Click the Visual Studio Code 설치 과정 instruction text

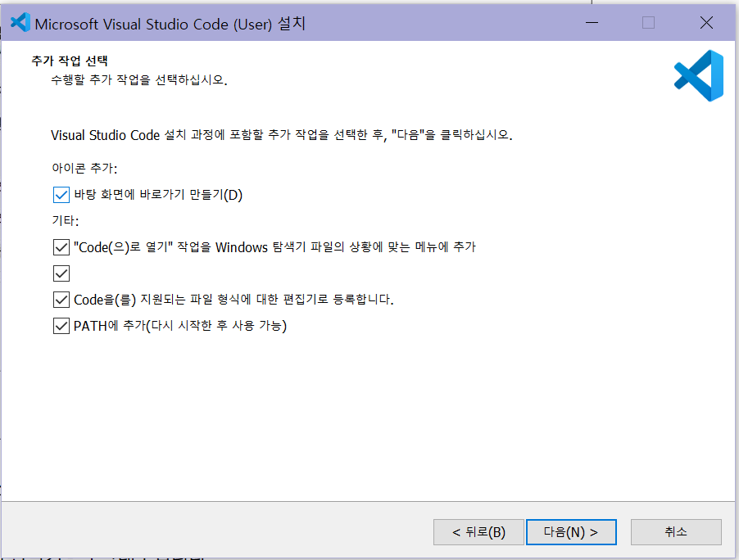(x=281, y=135)
